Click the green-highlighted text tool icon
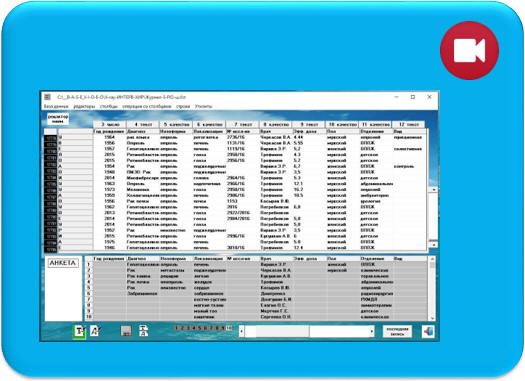 pyautogui.click(x=79, y=331)
